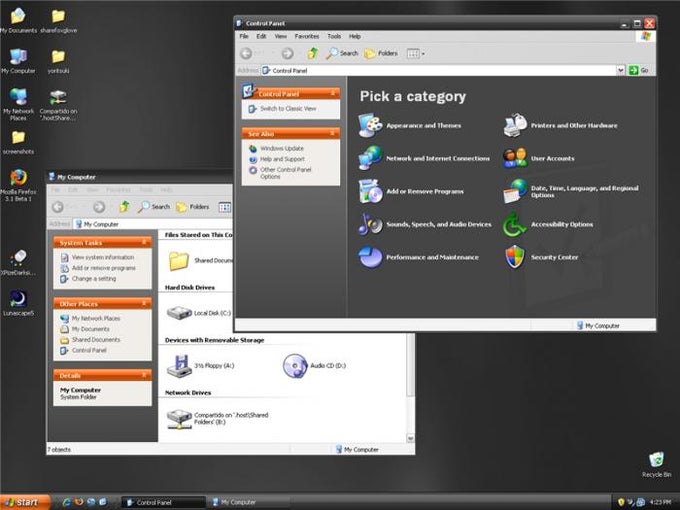The width and height of the screenshot is (680, 510).
Task: Go Up one level in Control Panel
Action: 313,53
